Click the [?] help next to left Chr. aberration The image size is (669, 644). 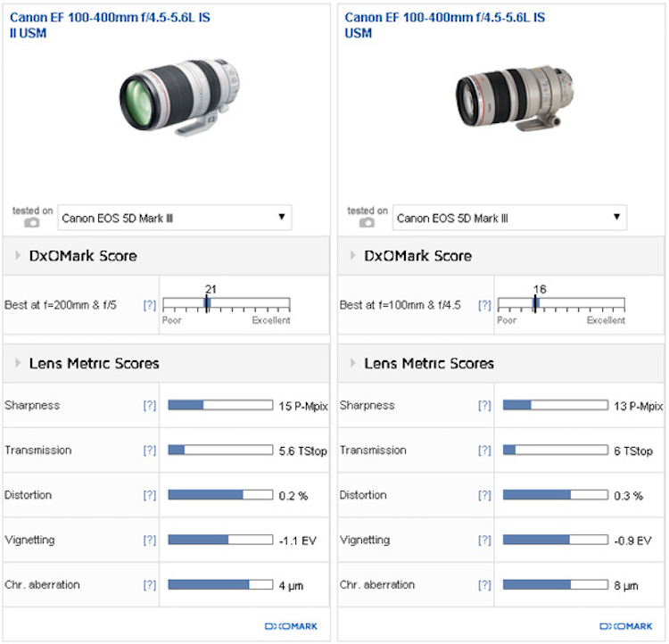coord(150,585)
